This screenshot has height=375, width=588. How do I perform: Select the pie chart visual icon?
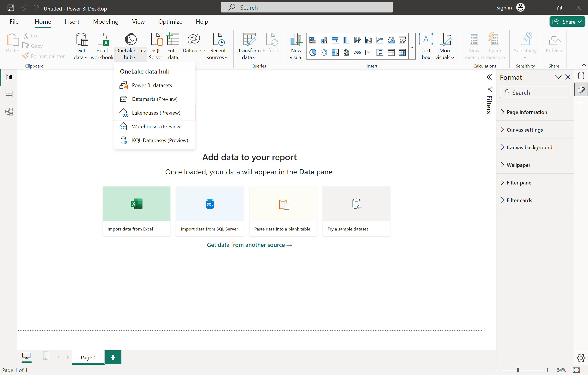313,52
